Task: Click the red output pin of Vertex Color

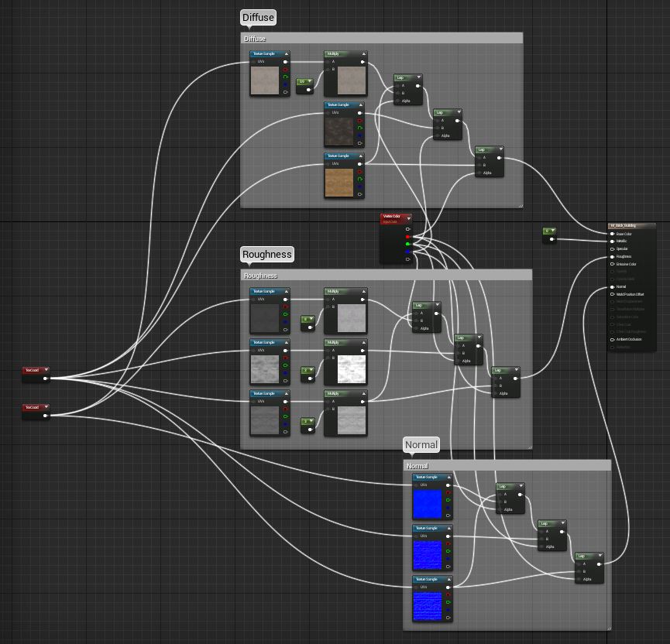Action: click(x=407, y=237)
